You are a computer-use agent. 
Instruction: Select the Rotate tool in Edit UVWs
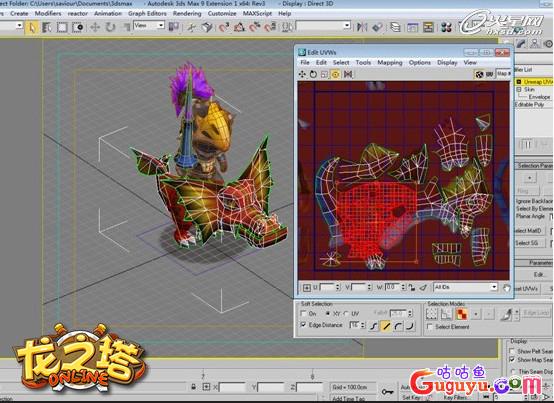click(x=313, y=74)
